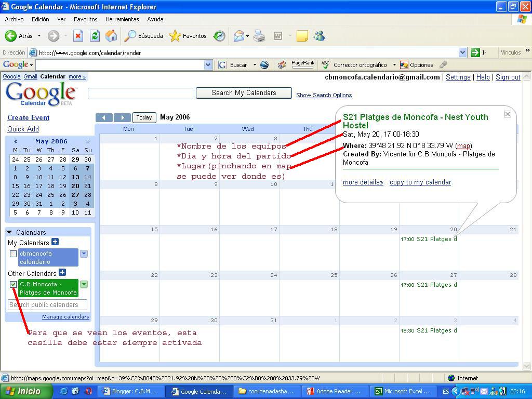
Task: Open the Ayuda menu
Action: 155,19
